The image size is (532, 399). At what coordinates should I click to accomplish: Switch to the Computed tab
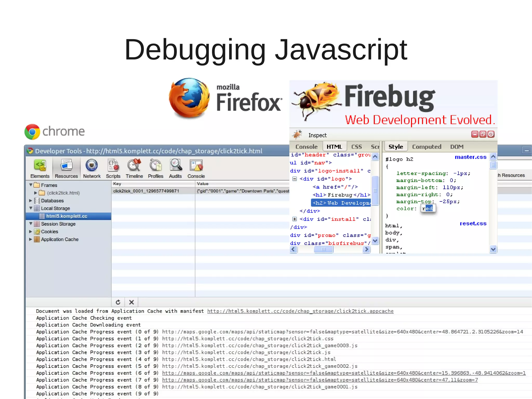427,147
